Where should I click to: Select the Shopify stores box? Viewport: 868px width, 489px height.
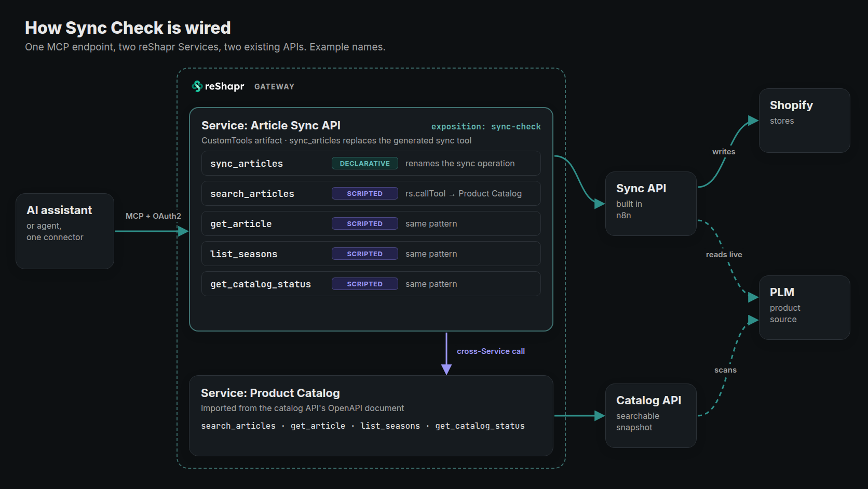coord(805,121)
